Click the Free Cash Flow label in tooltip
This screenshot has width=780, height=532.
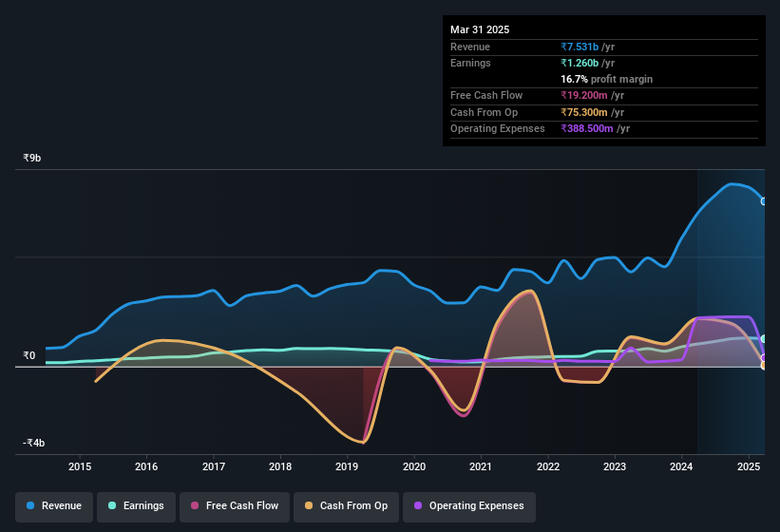pos(486,95)
